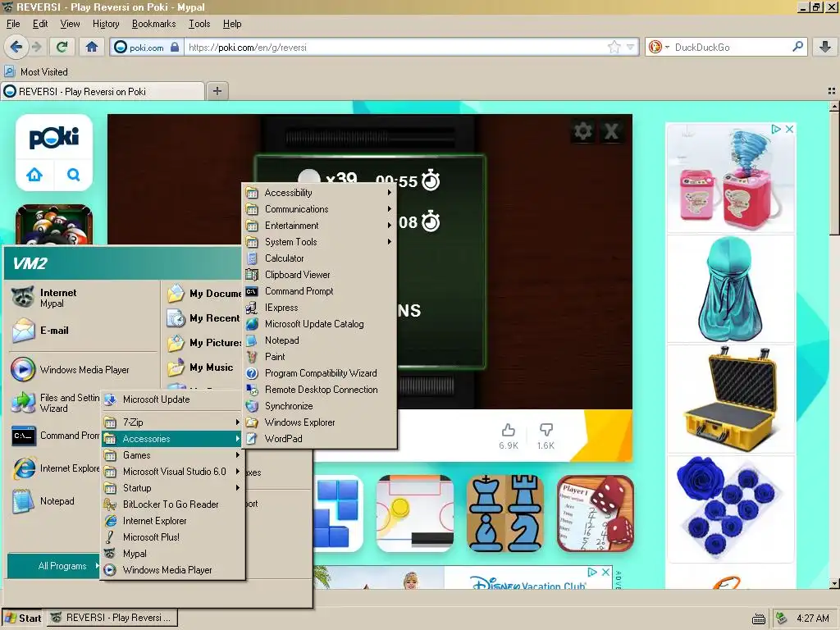
Task: Open the game settings gear icon
Action: [x=583, y=131]
